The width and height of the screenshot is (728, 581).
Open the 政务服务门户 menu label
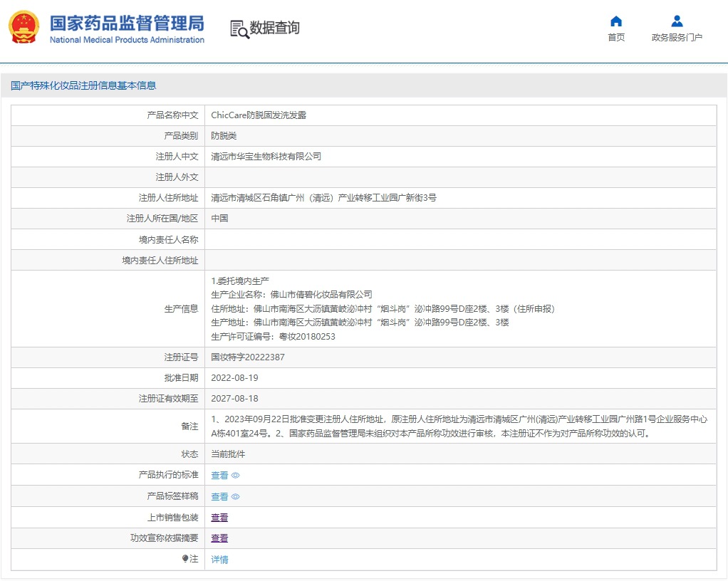point(677,38)
